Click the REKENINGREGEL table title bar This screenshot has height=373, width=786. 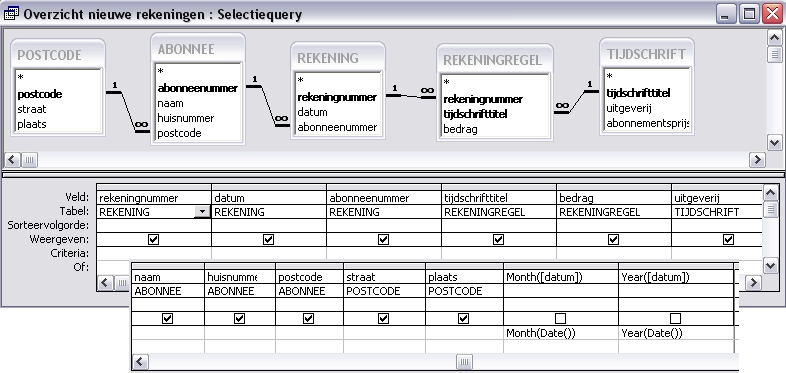coord(495,60)
